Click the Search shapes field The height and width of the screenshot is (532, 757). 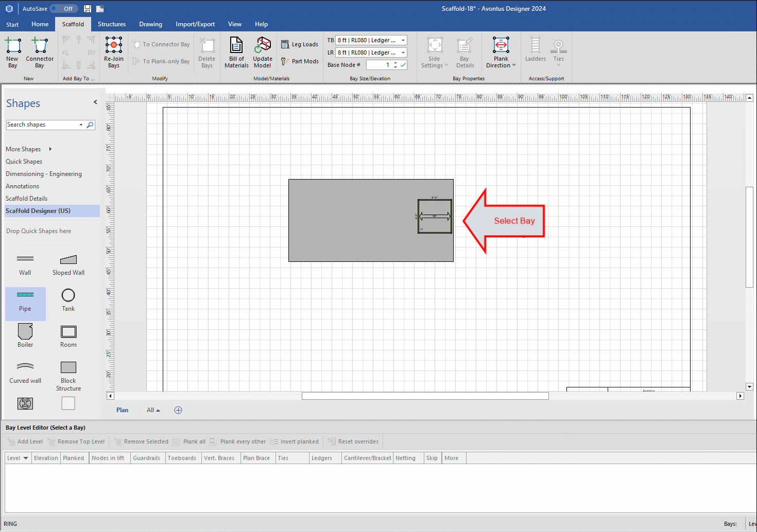pyautogui.click(x=42, y=125)
